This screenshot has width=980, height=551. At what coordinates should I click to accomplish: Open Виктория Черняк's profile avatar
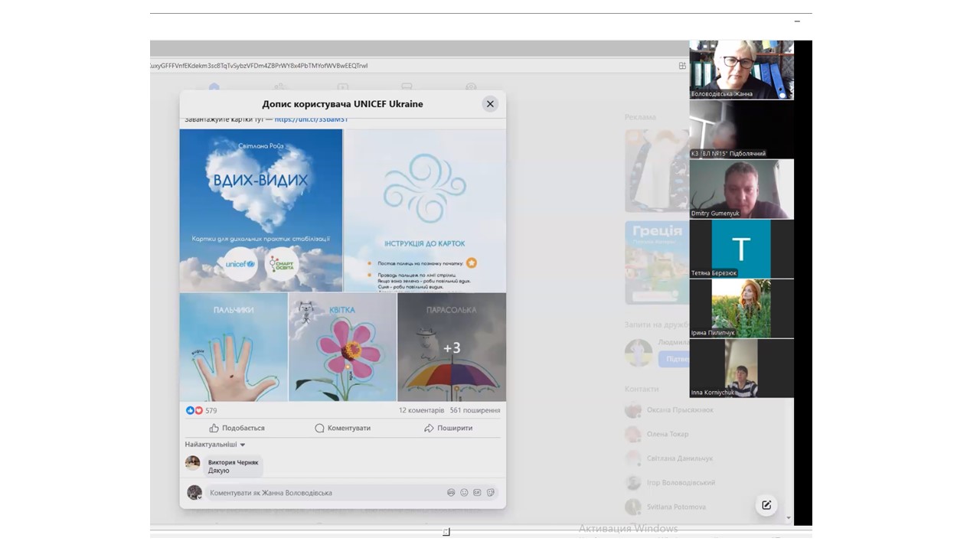[193, 463]
